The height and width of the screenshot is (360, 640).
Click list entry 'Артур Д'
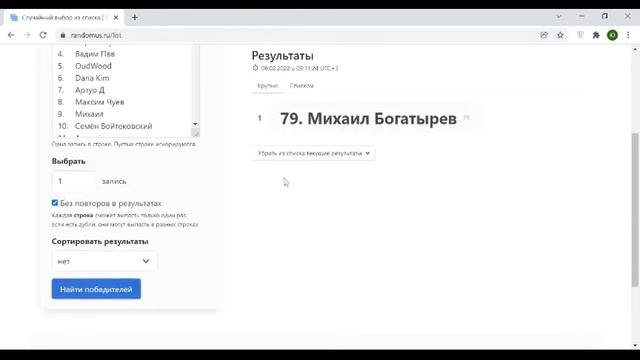(x=90, y=90)
